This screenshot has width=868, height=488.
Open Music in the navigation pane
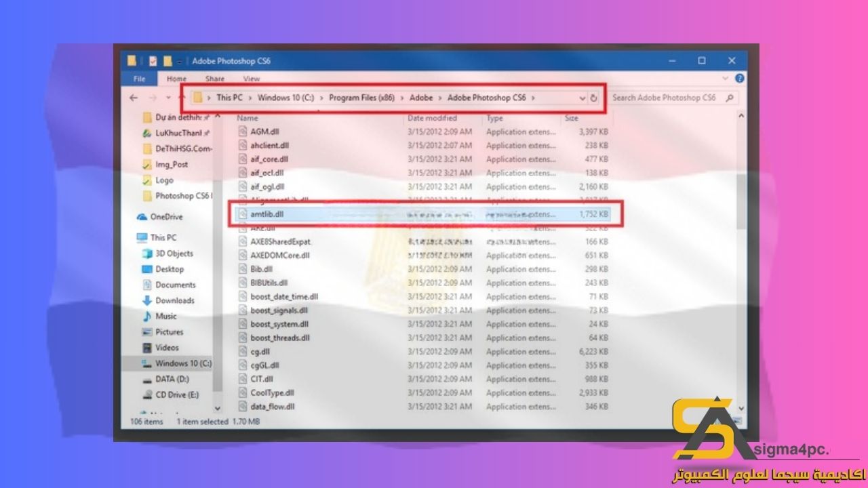pos(160,316)
